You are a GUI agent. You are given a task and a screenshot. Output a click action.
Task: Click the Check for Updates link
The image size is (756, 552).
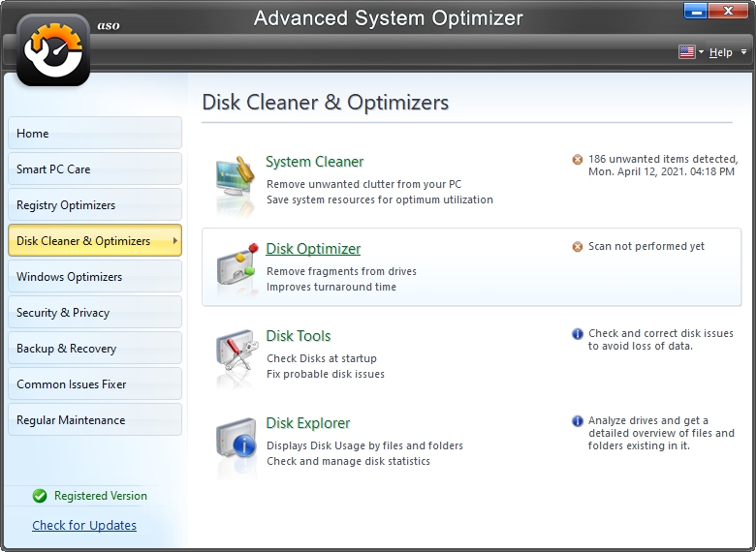point(84,525)
